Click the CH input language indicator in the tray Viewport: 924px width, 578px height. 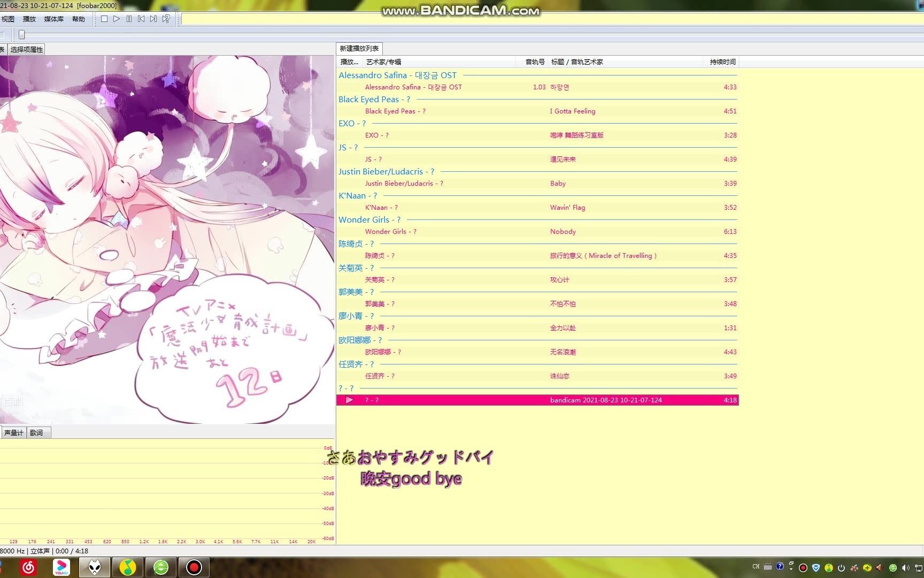756,566
